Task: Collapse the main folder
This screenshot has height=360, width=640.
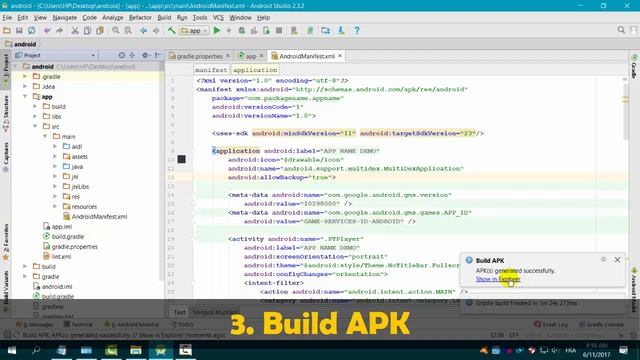Action: pyautogui.click(x=45, y=136)
